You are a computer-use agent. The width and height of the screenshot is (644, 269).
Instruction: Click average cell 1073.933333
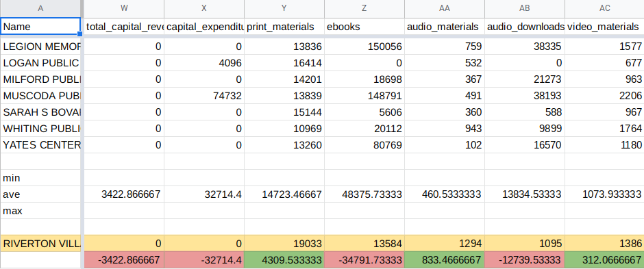604,194
